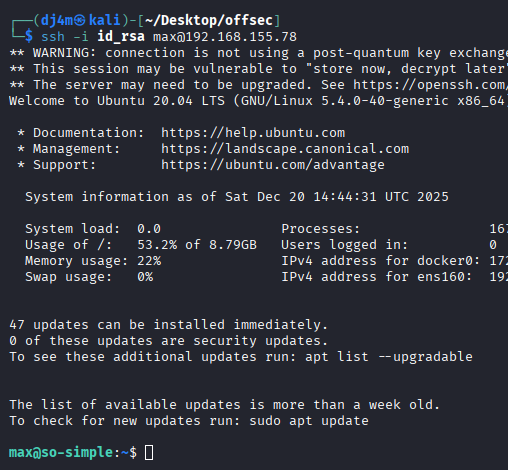Image resolution: width=508 pixels, height=470 pixels.
Task: Click the max@so-simple prompt text
Action: [x=61, y=453]
